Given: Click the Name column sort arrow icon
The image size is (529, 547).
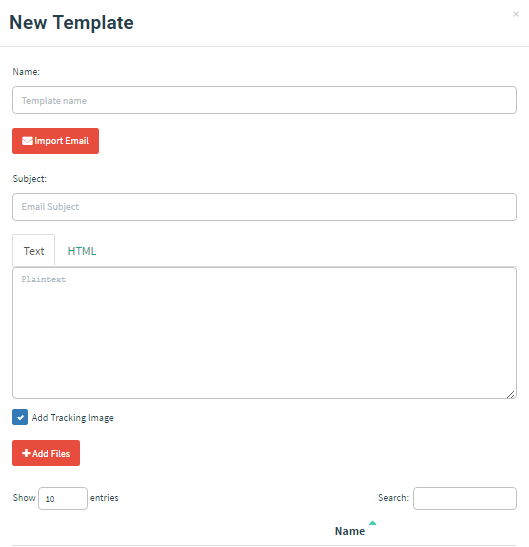Looking at the screenshot, I should 372,523.
